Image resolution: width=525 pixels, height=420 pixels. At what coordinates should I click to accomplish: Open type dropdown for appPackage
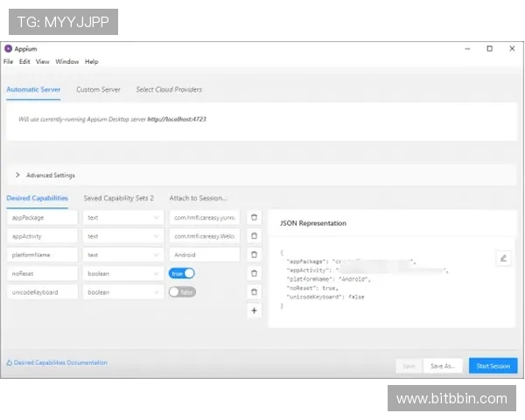click(122, 217)
